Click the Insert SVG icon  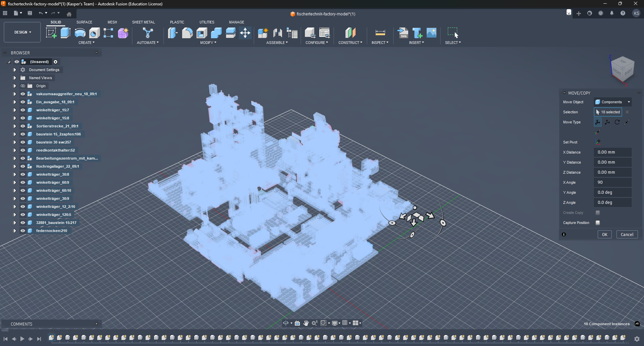click(x=403, y=33)
